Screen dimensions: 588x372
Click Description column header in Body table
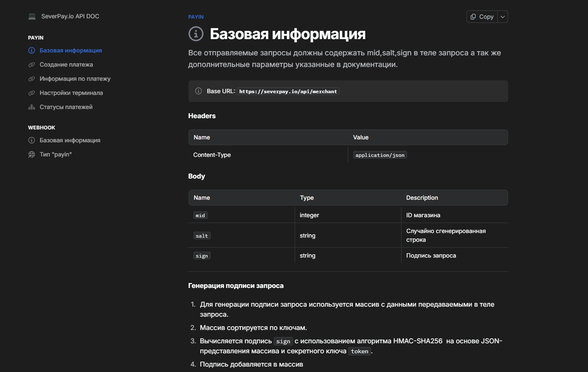click(x=422, y=198)
